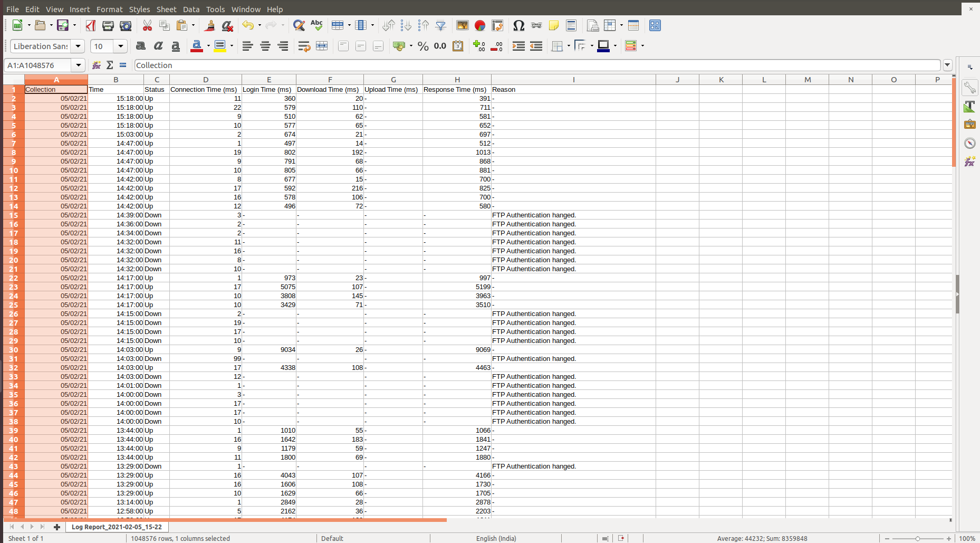
Task: Click the Cut scissors icon
Action: tap(147, 25)
